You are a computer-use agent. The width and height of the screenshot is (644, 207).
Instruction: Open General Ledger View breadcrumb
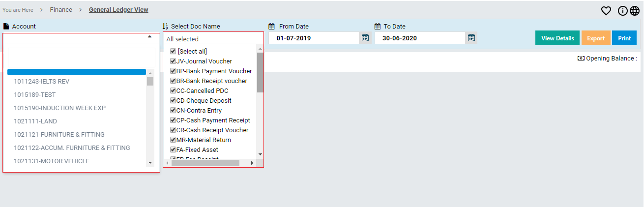coord(118,10)
